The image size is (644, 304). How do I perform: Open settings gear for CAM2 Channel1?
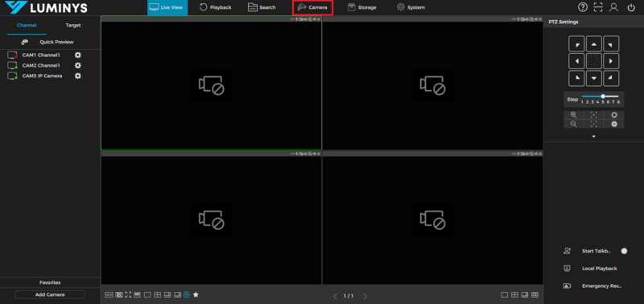tap(77, 65)
